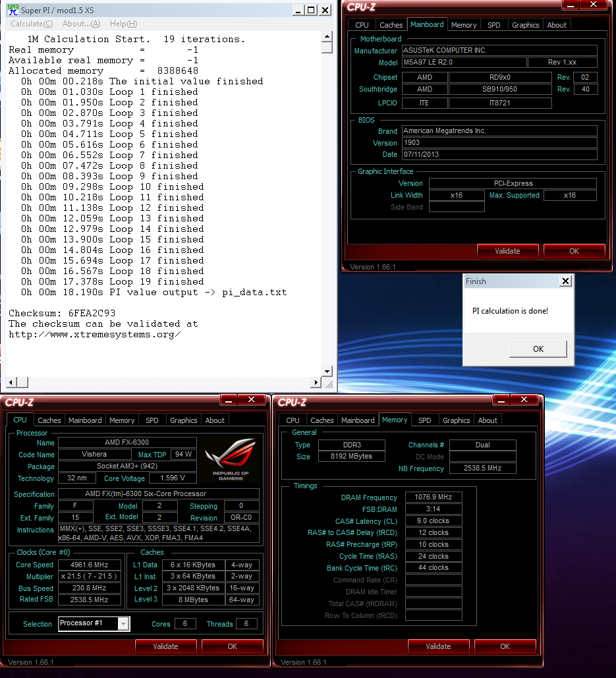The width and height of the screenshot is (616, 678).
Task: Select Graphics tab in Mainboard CPU-Z window
Action: (525, 25)
